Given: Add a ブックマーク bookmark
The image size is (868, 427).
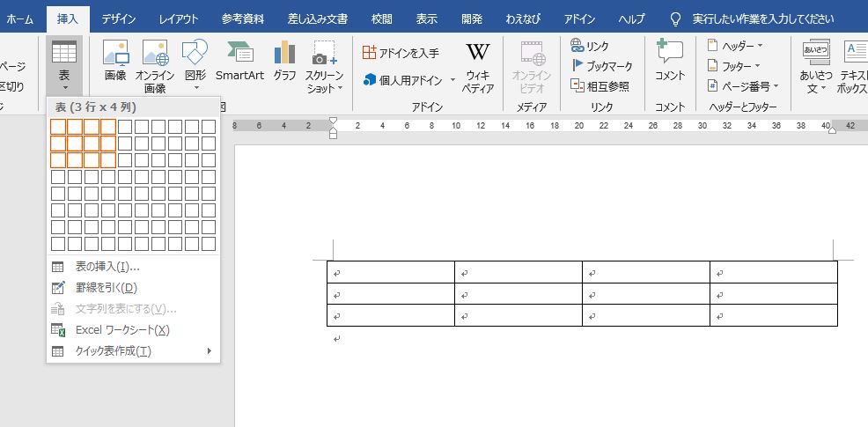Looking at the screenshot, I should point(602,66).
